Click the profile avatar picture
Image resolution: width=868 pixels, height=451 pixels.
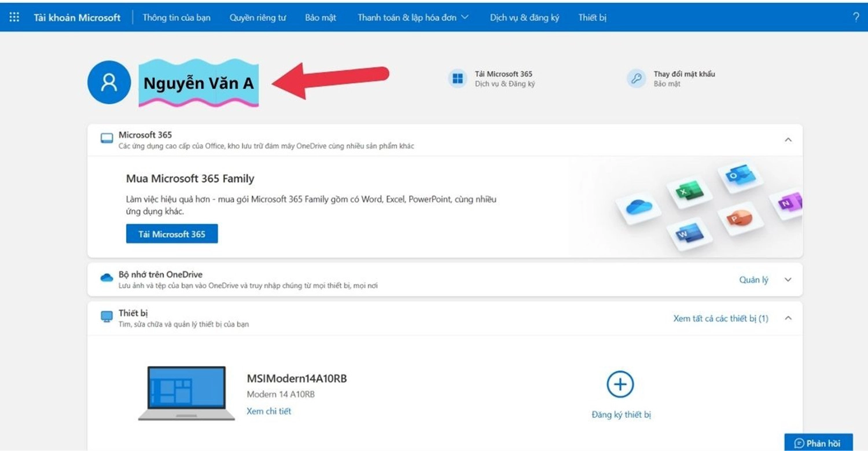tap(109, 82)
